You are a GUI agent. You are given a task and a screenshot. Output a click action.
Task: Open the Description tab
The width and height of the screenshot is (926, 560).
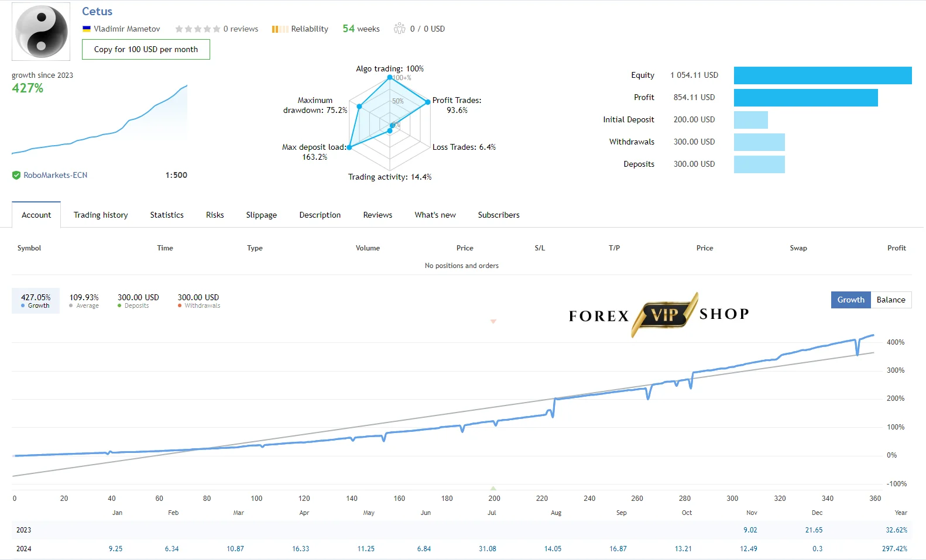[320, 215]
